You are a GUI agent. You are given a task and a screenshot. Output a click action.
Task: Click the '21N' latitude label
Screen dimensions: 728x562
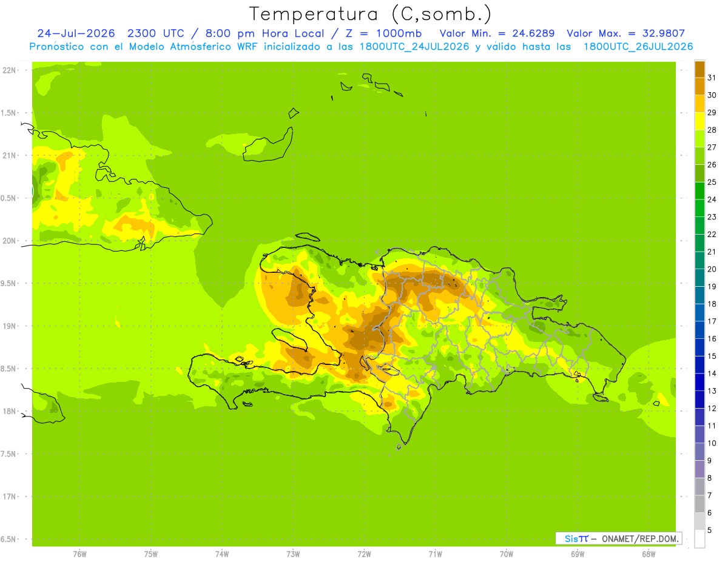(x=9, y=155)
